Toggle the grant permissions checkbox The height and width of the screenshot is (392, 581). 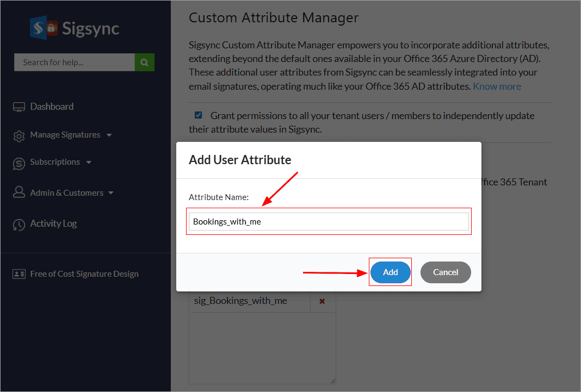[x=198, y=115]
